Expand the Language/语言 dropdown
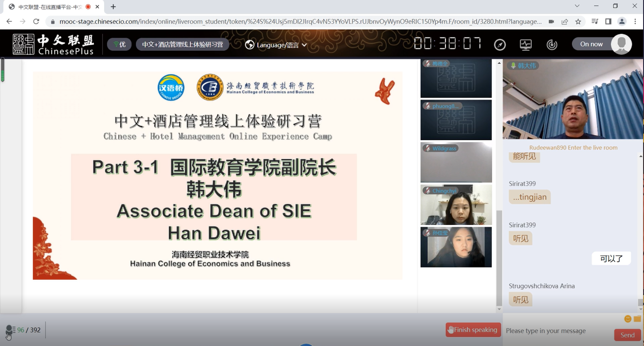This screenshot has width=644, height=346. point(276,45)
